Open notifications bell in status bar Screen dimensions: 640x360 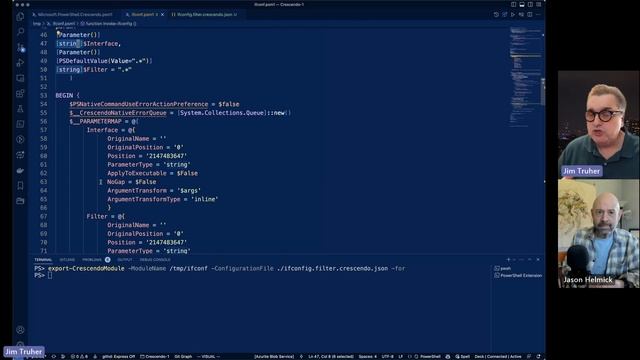(x=538, y=356)
